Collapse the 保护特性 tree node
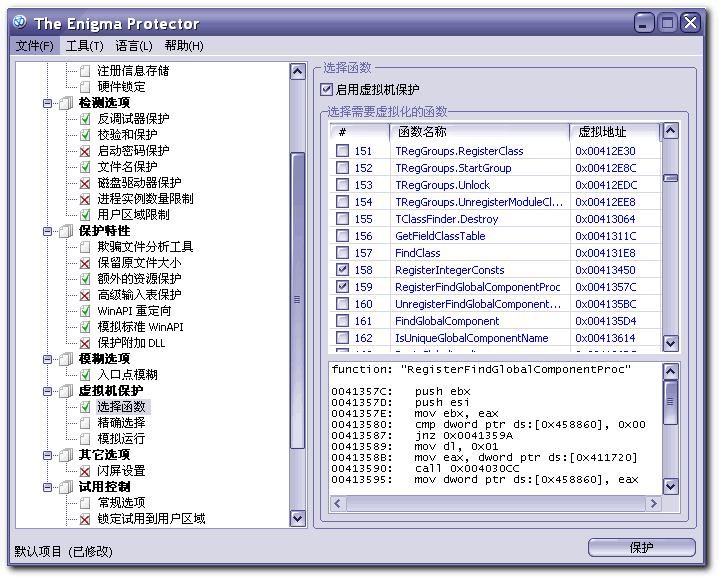This screenshot has height=579, width=719. 47,231
